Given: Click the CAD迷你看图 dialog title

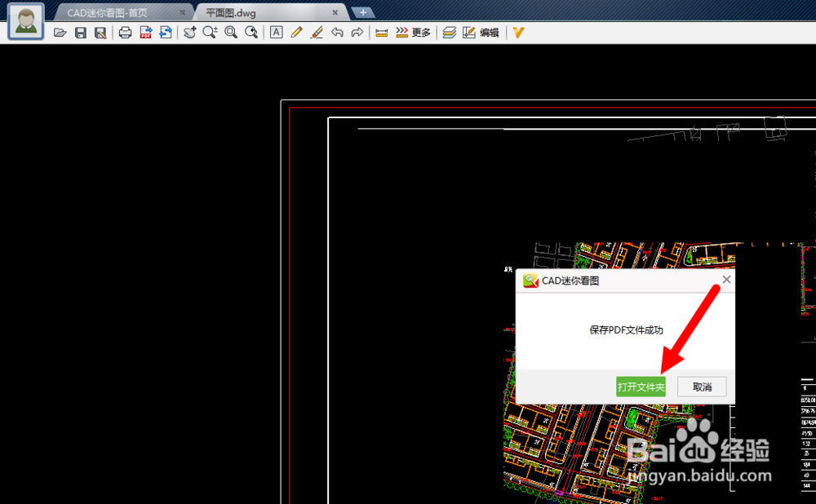Looking at the screenshot, I should (x=570, y=281).
